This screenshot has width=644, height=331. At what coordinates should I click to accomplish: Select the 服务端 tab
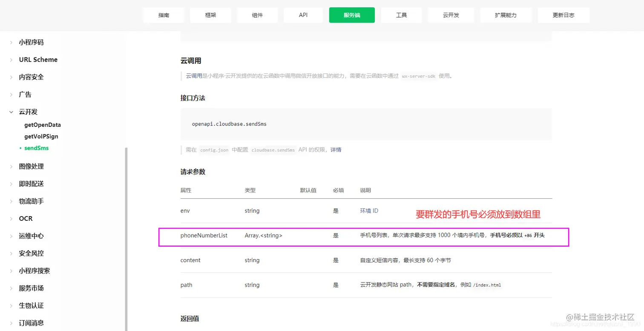coord(352,15)
